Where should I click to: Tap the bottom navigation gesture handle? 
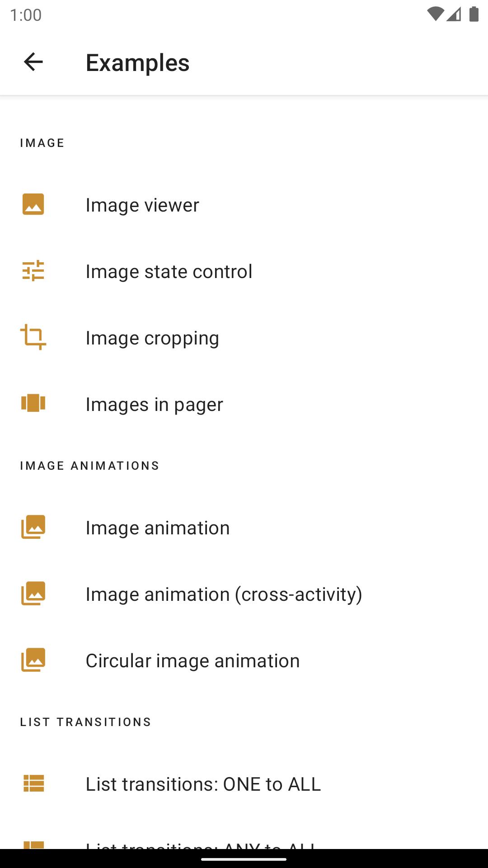[244, 859]
